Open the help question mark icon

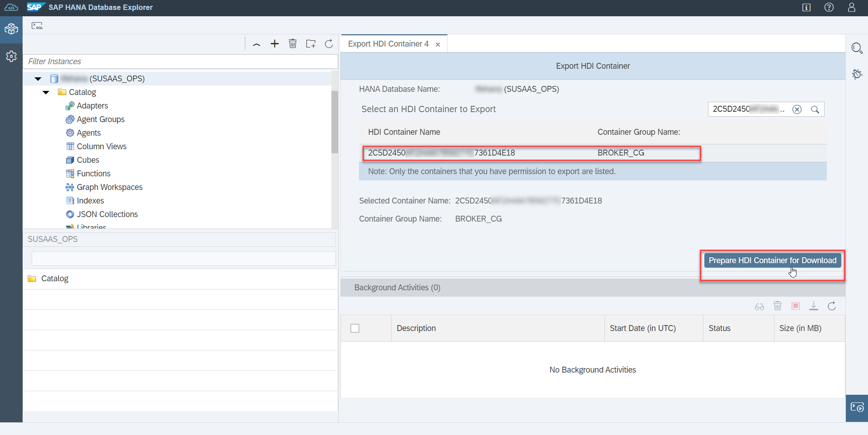point(829,7)
